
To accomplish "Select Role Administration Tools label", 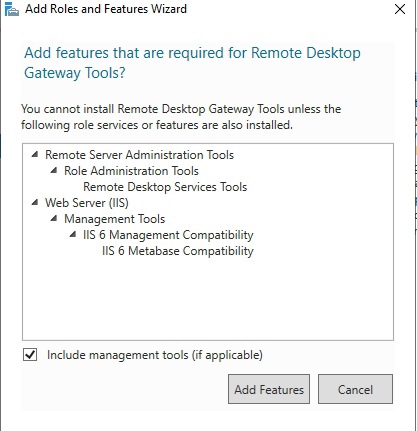I will [x=131, y=171].
